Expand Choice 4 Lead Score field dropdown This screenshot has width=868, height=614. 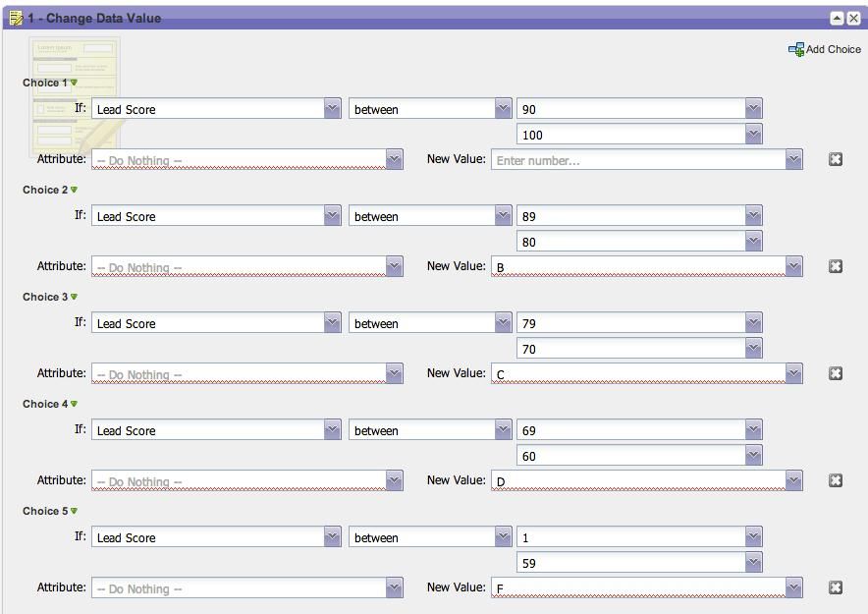click(x=333, y=430)
